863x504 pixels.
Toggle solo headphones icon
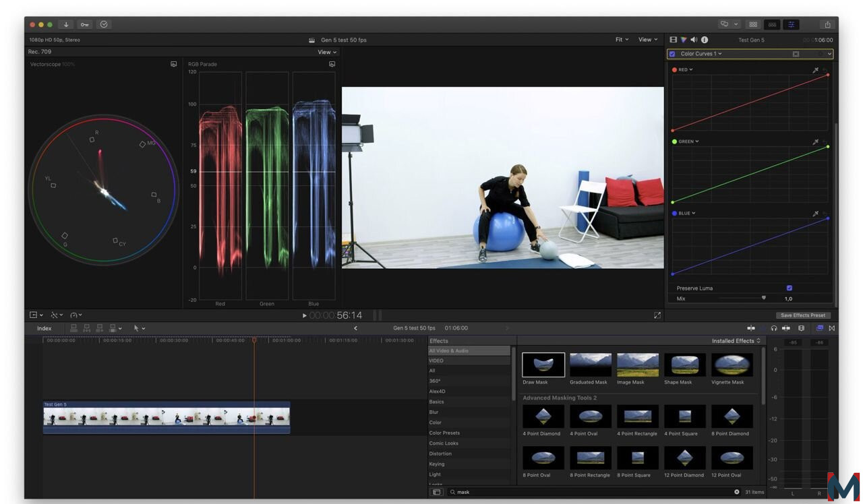(x=774, y=328)
